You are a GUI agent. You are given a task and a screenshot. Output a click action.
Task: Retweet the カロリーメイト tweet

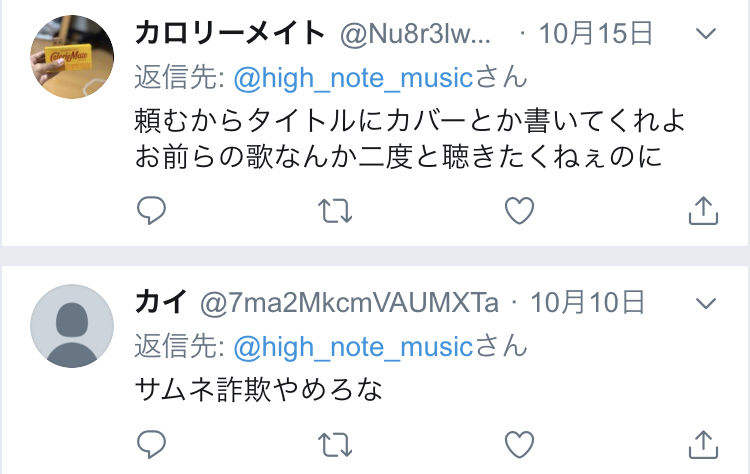[335, 211]
